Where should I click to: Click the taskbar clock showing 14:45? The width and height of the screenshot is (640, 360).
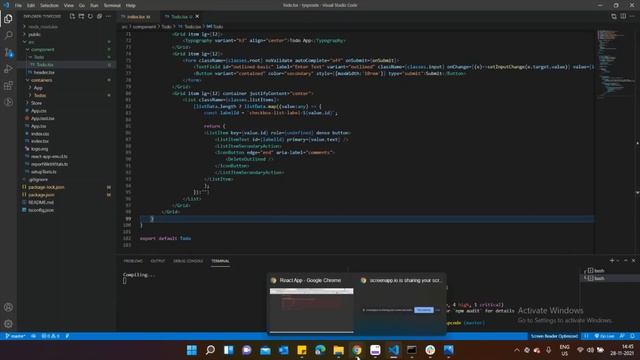(622, 350)
